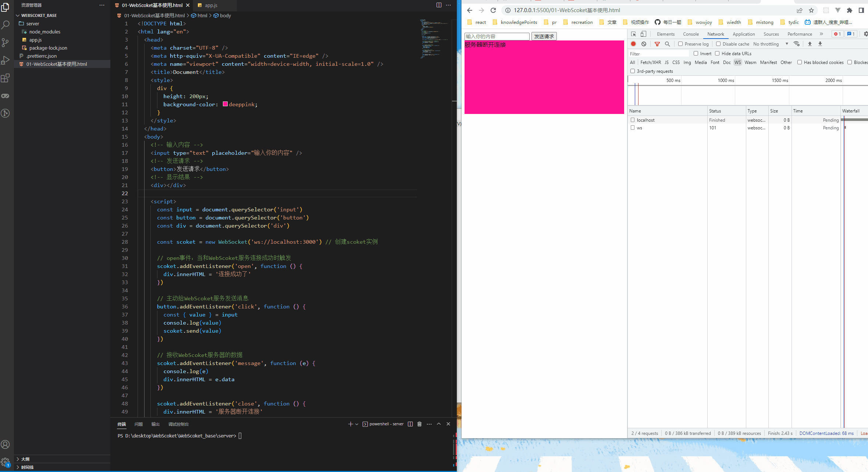The image size is (868, 472).
Task: Reload the browser page
Action: [493, 10]
